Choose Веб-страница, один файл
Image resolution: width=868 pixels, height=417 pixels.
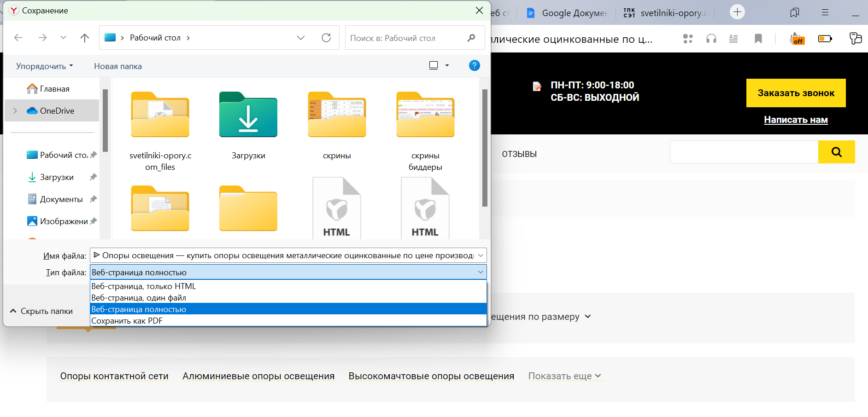[288, 298]
